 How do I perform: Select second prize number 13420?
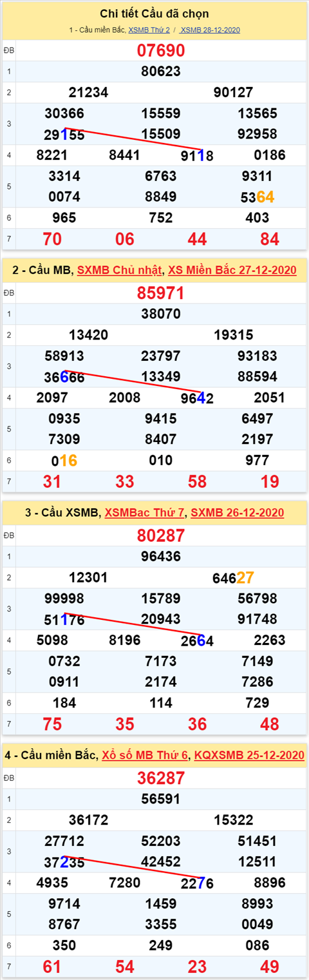pyautogui.click(x=88, y=335)
